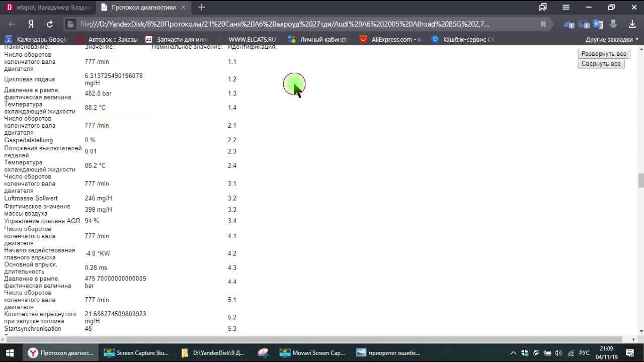Open the Windows Start menu
This screenshot has height=362, width=644.
click(x=10, y=353)
